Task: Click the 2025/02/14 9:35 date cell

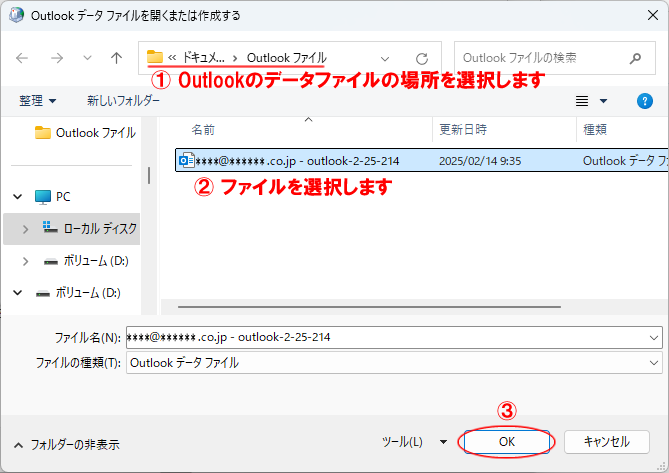Action: tap(480, 161)
